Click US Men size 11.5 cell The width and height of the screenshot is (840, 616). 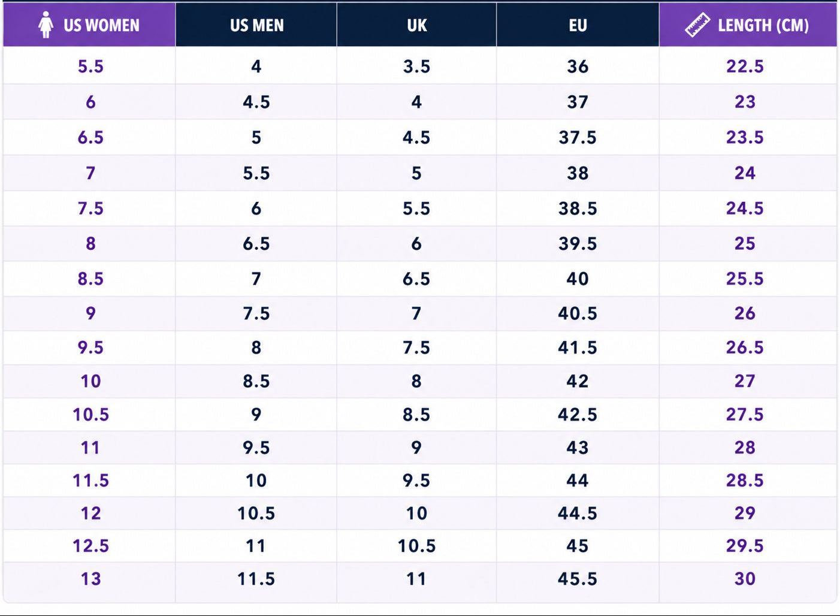[256, 579]
